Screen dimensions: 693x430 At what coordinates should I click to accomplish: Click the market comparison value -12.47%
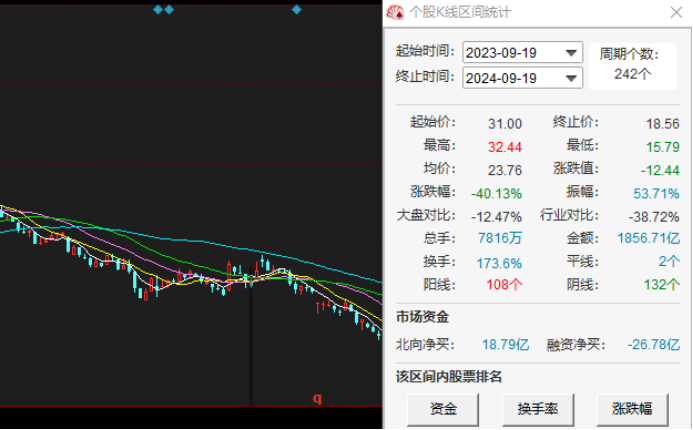coord(496,217)
